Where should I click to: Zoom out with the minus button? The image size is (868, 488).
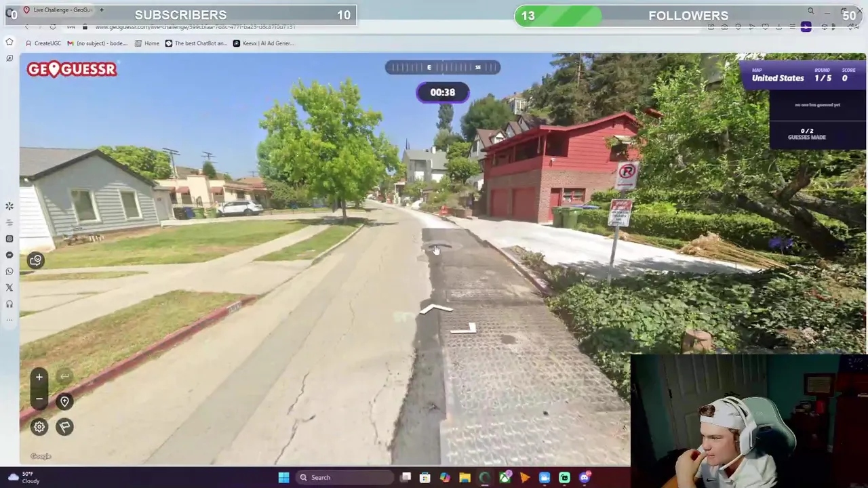(x=39, y=399)
